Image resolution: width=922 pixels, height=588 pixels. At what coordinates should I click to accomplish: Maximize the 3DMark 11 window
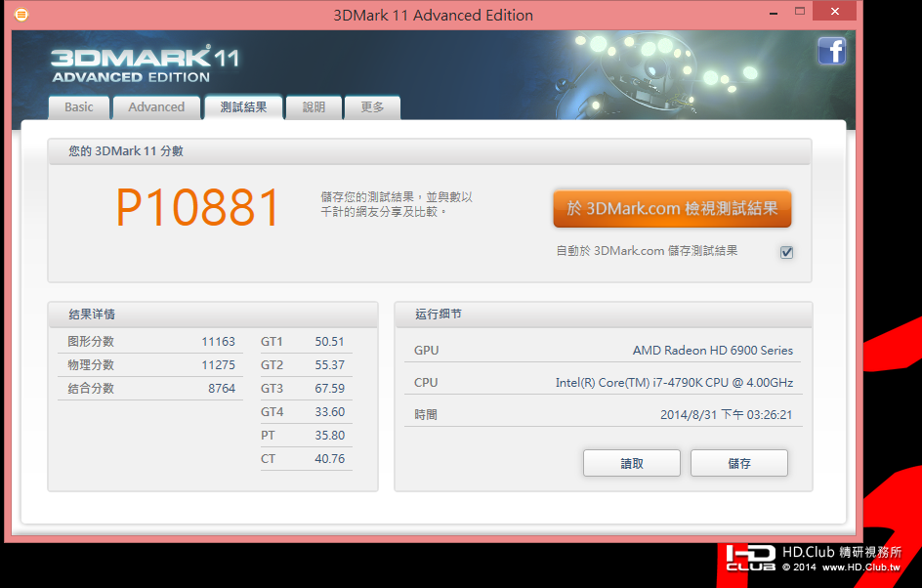coord(800,11)
